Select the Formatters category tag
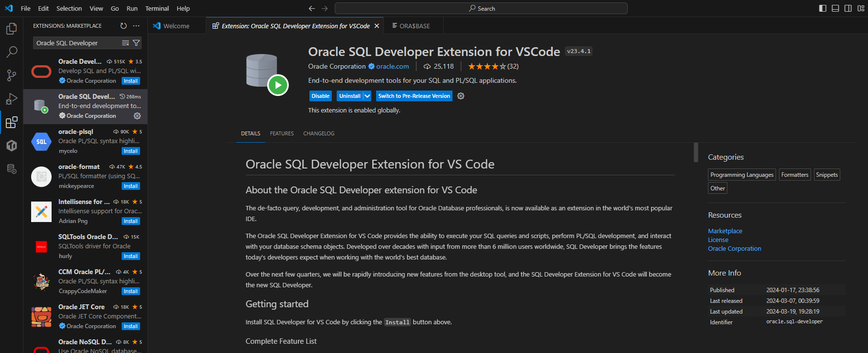Viewport: 868px width, 353px height. point(795,175)
